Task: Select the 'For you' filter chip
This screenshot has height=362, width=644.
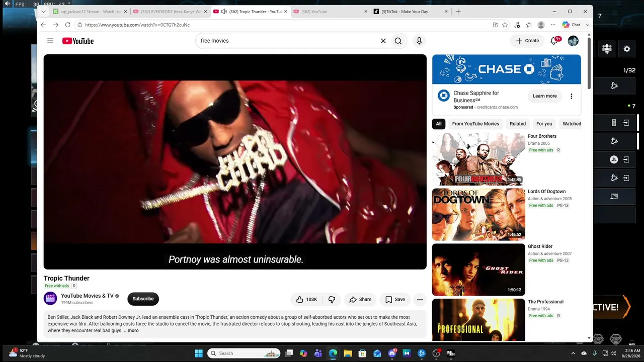Action: click(544, 124)
